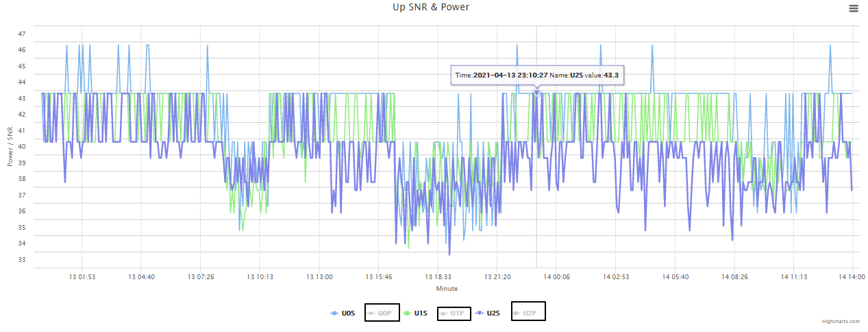The width and height of the screenshot is (868, 332).
Task: Click the gray circle marker beside U2P
Action: [x=516, y=313]
